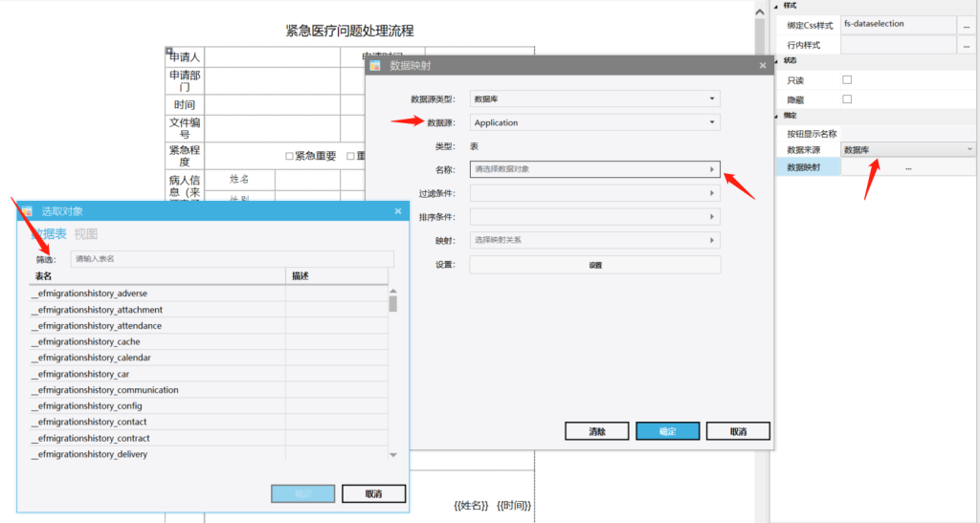
Task: Click the table list scroll up arrow
Action: click(393, 291)
